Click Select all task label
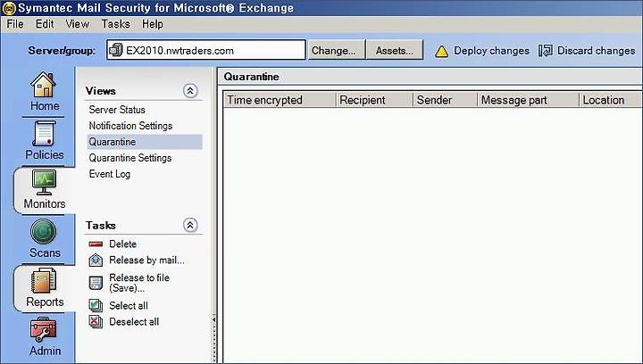 [129, 305]
